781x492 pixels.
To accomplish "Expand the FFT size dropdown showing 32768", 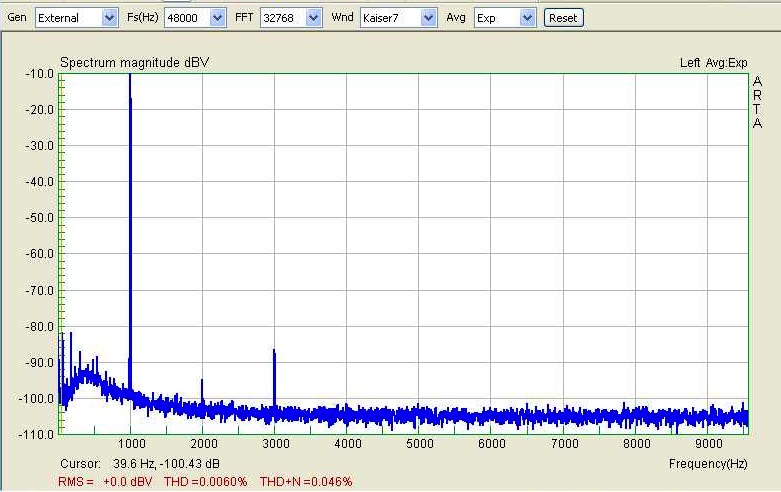I will 290,18.
